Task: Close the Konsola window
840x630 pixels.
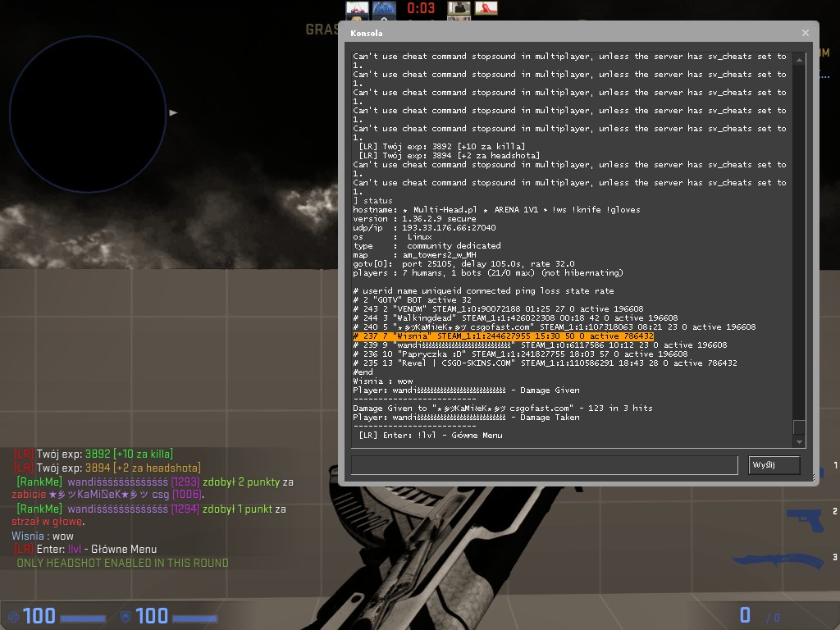Action: tap(806, 33)
